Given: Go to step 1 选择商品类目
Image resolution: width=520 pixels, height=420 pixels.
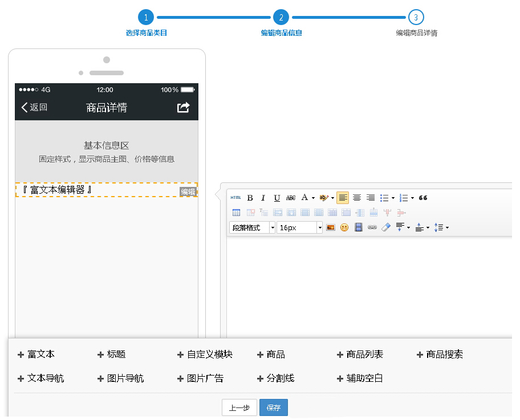Looking at the screenshot, I should click(146, 18).
